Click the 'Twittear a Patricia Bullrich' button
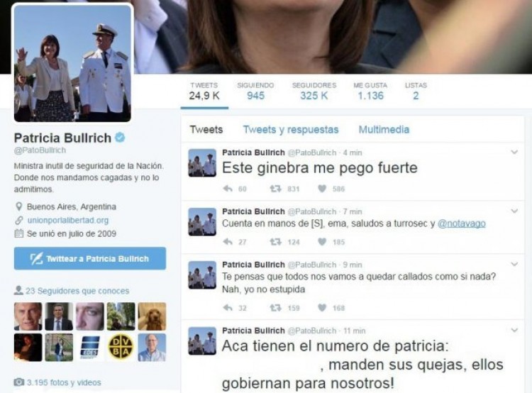The height and width of the screenshot is (393, 532). 90,259
